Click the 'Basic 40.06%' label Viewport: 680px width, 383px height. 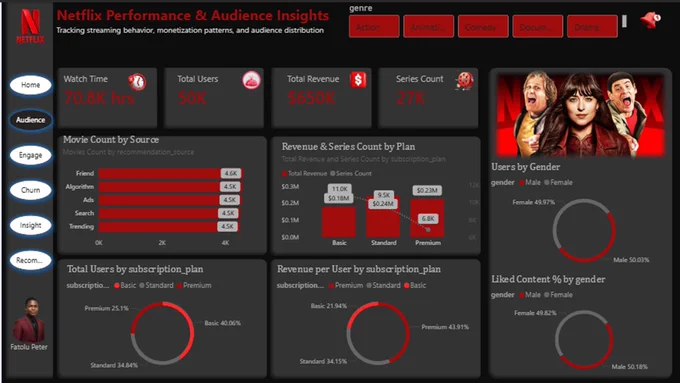222,323
